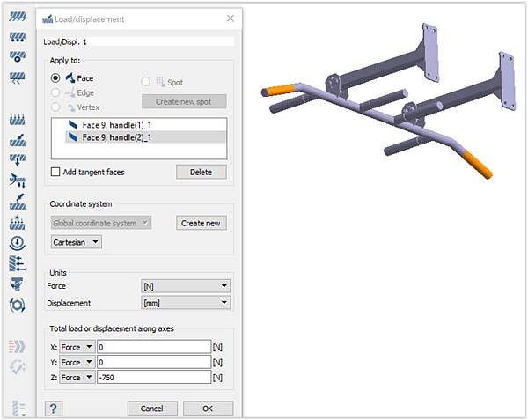
Task: Select the pin support icon with circle
Action: pyautogui.click(x=18, y=56)
